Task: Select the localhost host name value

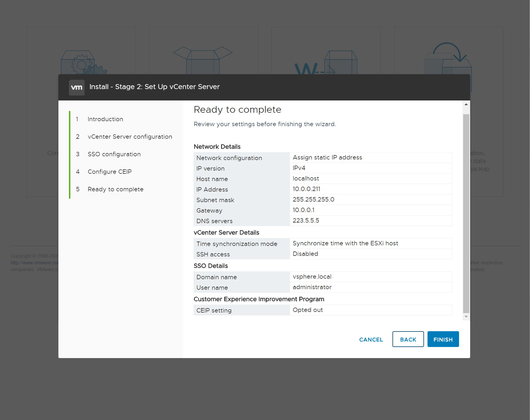Action: pos(306,178)
